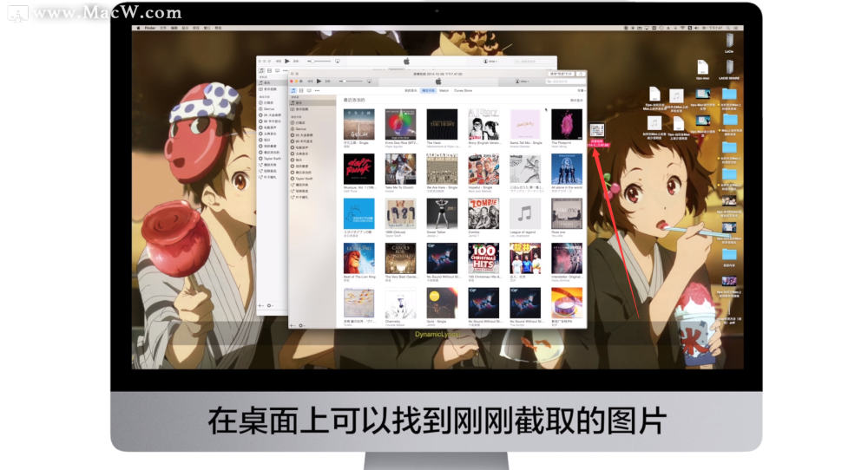Viewport: 868px width, 470px height.
Task: Select Music note icon in back iTunes window
Action: coord(262,71)
